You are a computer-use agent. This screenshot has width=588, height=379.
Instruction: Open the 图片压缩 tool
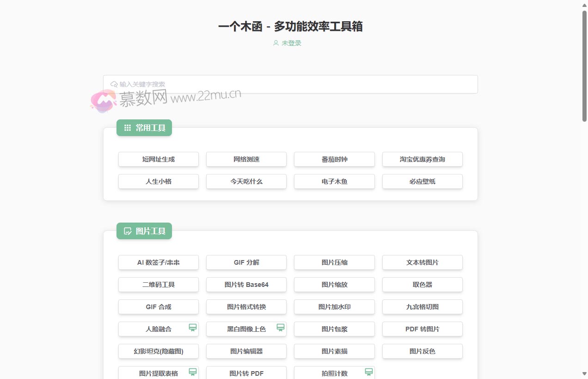pos(334,262)
